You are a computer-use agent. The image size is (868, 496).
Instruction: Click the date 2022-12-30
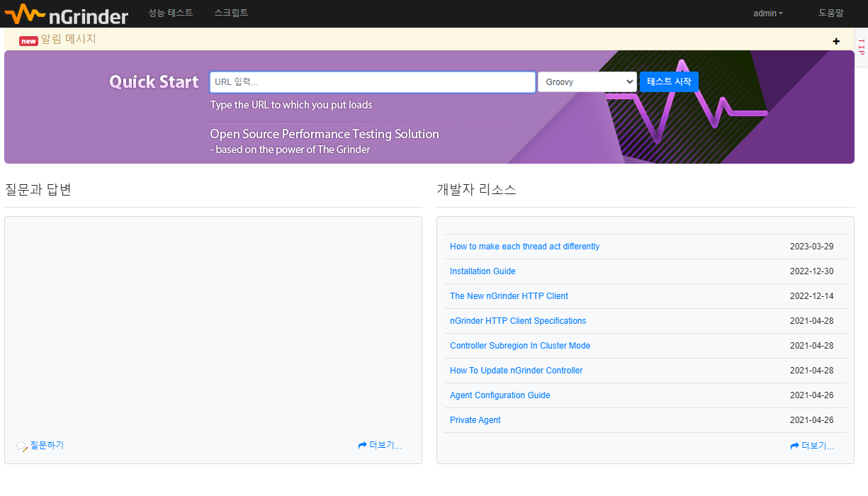pos(812,271)
